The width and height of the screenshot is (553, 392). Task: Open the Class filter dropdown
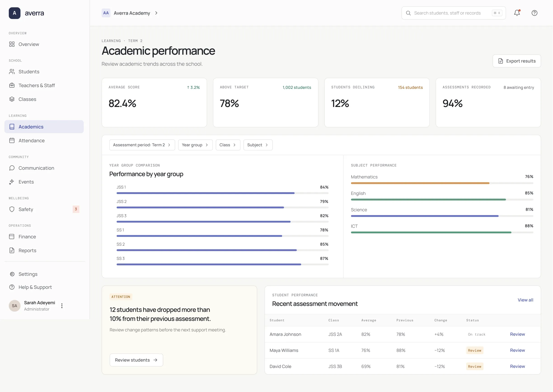point(228,145)
